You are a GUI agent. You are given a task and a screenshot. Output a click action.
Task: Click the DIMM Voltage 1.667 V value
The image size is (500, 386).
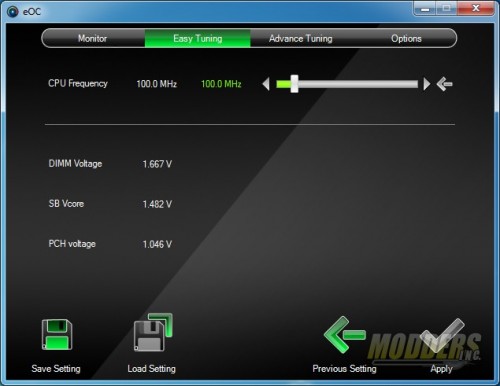pyautogui.click(x=157, y=164)
